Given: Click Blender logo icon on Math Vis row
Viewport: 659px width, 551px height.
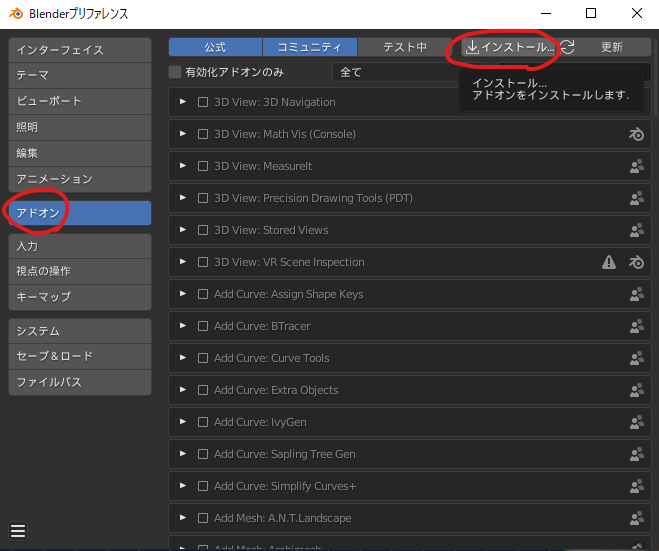Looking at the screenshot, I should click(x=636, y=134).
